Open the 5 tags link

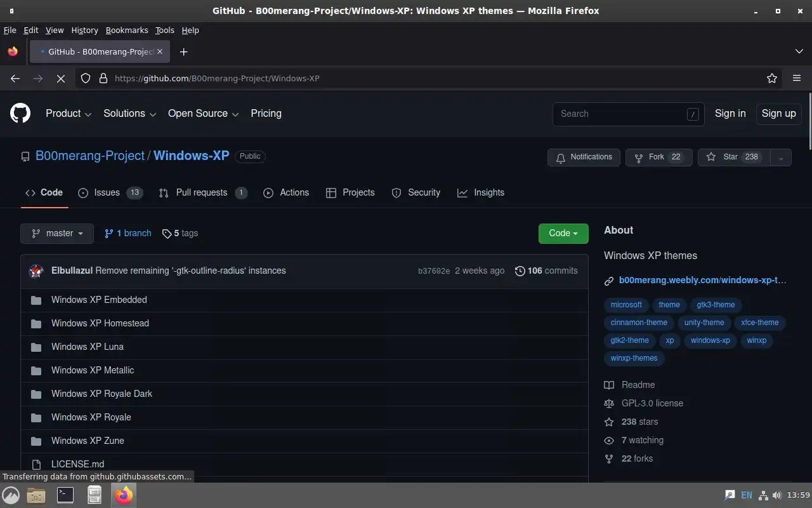tap(180, 233)
